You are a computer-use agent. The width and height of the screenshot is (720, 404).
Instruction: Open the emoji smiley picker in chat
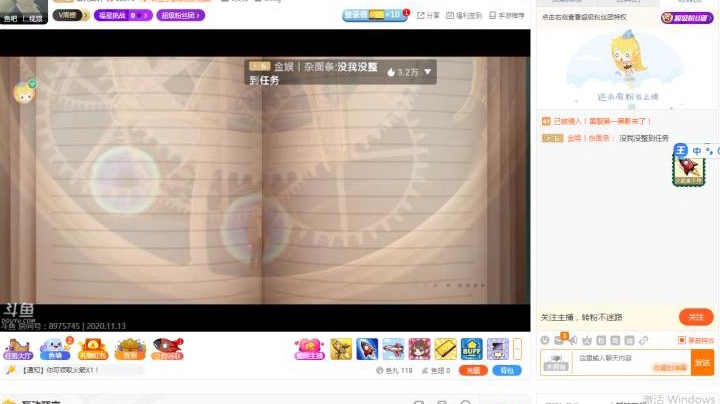tap(545, 340)
